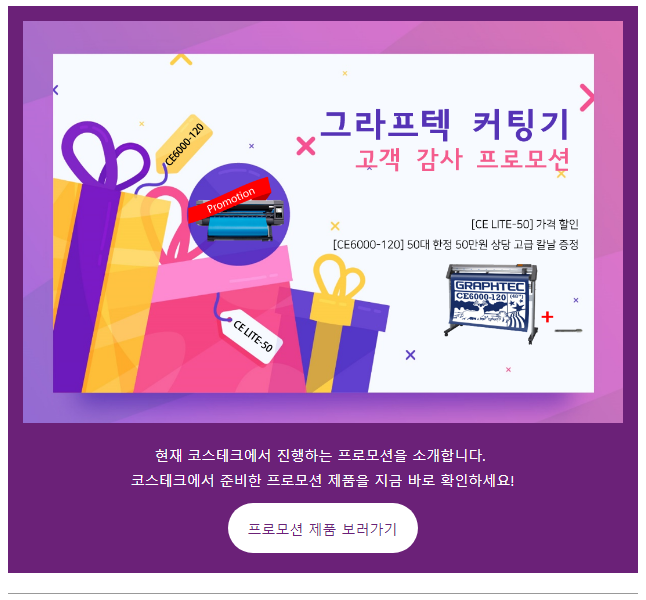Click the white CE LITE-50 gift tag
Image resolution: width=646 pixels, height=600 pixels.
click(x=252, y=337)
